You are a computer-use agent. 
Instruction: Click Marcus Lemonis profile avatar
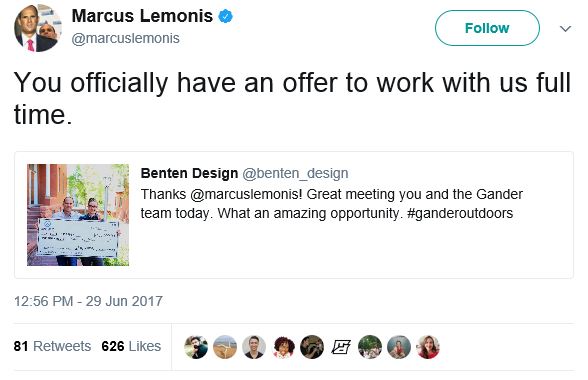[x=38, y=28]
